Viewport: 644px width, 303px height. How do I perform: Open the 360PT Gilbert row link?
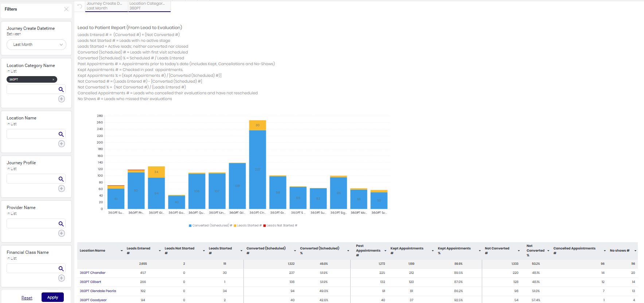click(x=90, y=282)
